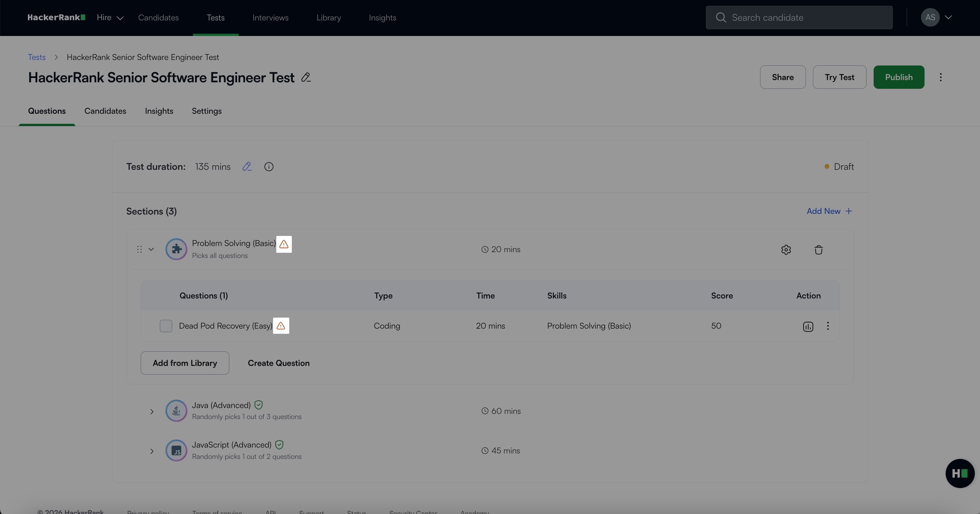Viewport: 980px width, 514px height.
Task: Open the Interviews menu in the top nav
Action: pyautogui.click(x=270, y=18)
